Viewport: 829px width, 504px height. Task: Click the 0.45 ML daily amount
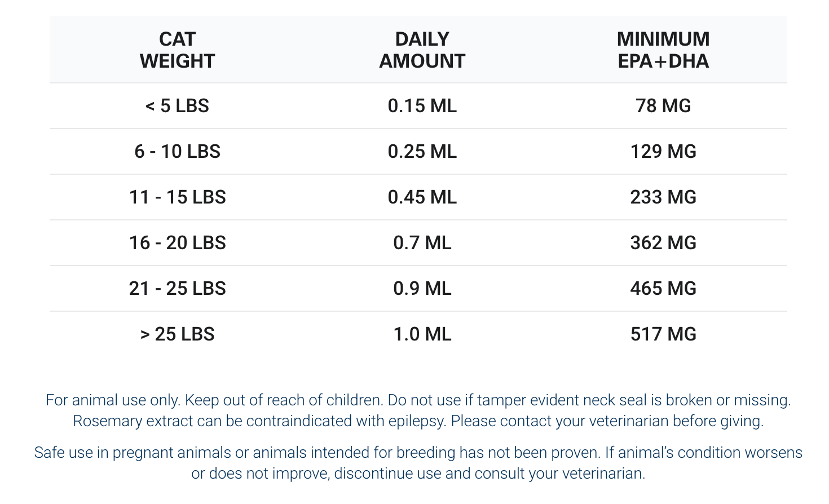pyautogui.click(x=422, y=197)
